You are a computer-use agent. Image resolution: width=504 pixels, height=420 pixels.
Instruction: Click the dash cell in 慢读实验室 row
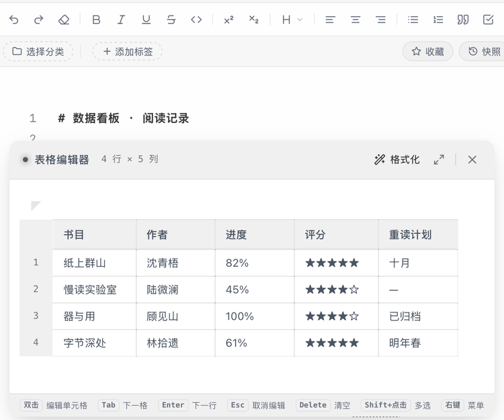(418, 290)
